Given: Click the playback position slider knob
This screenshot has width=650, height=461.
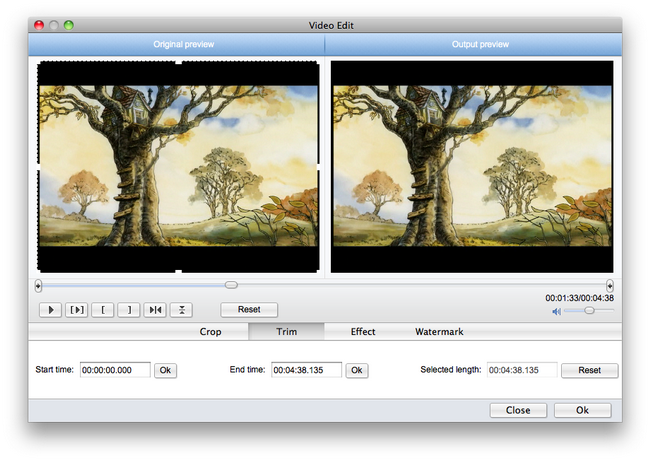Looking at the screenshot, I should [231, 285].
